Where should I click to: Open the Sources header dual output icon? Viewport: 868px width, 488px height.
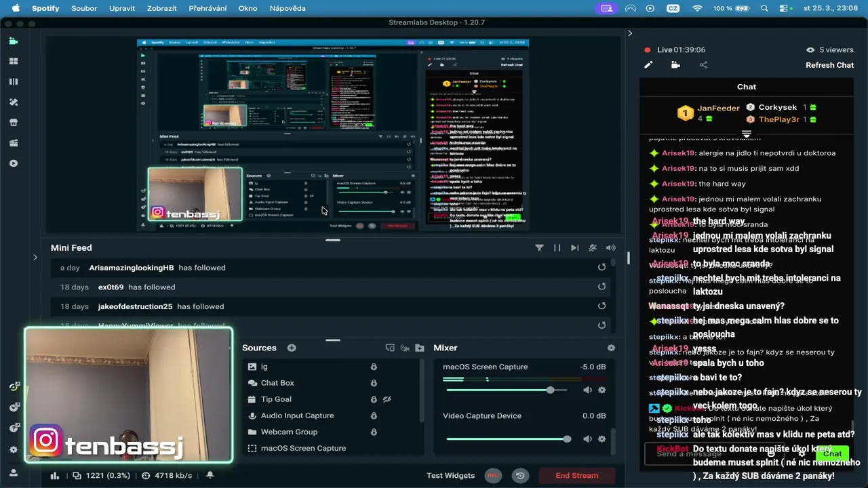click(x=390, y=348)
